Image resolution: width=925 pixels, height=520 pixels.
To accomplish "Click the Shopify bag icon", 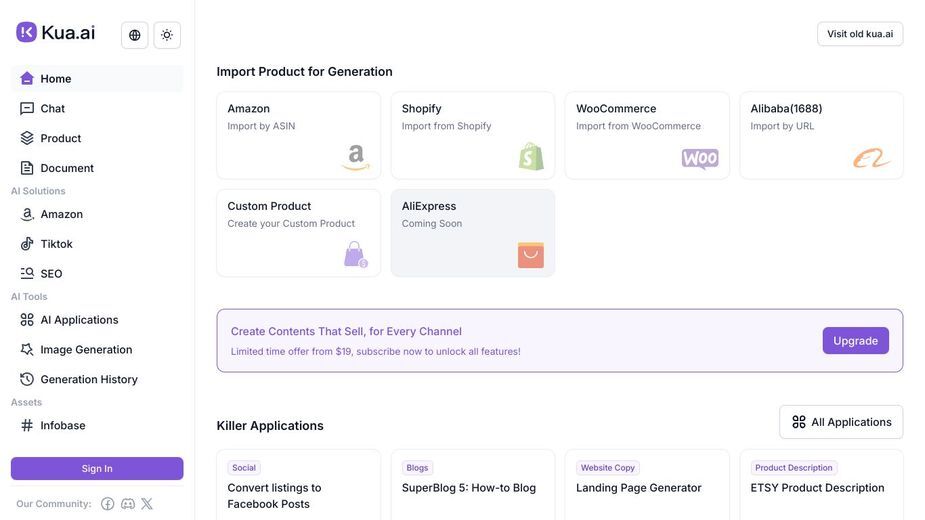I will (531, 156).
